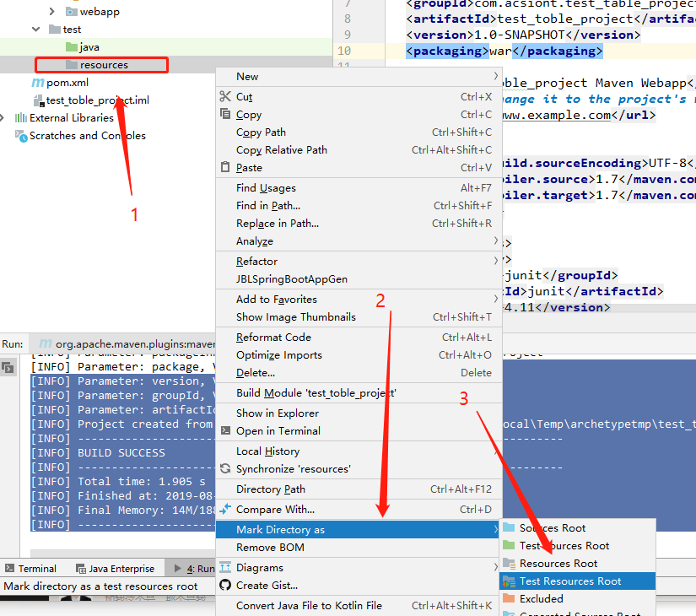Choose Copy Path from context menu
Viewport: 696px width, 616px height.
click(359, 132)
